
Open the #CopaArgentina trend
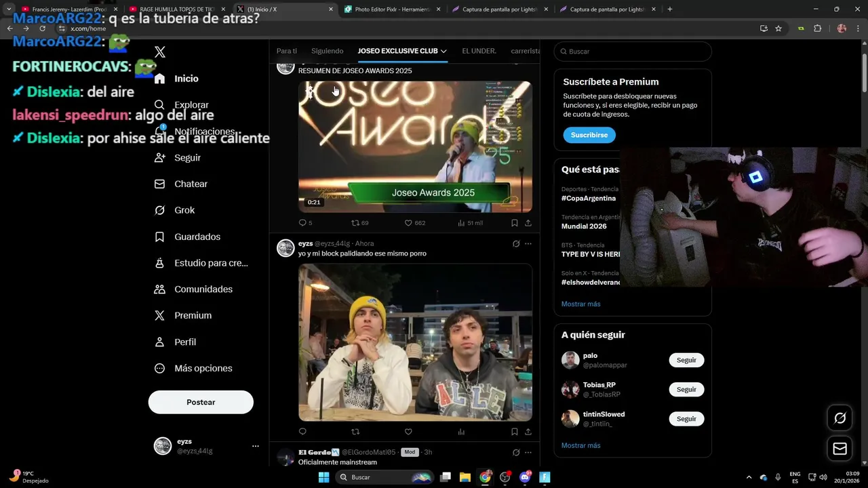coord(589,199)
